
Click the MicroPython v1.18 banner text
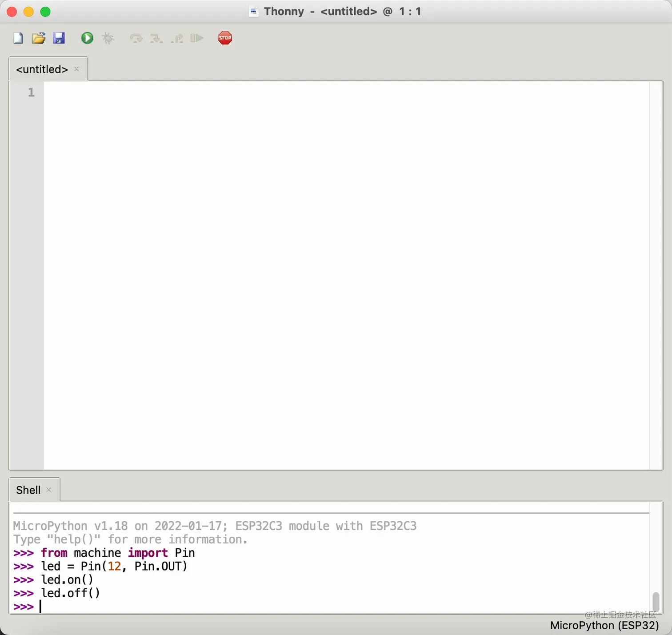click(215, 526)
